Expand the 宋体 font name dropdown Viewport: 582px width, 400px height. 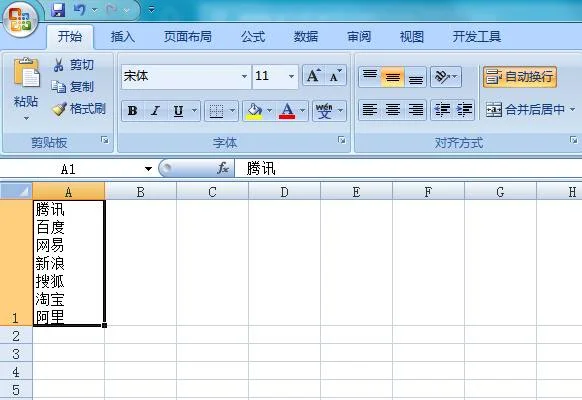pos(244,76)
